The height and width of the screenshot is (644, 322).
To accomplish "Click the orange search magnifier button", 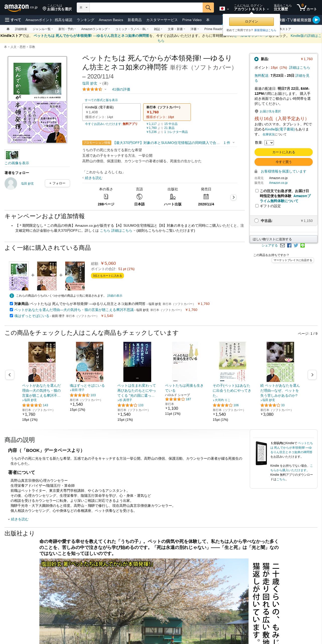I will pos(208,8).
